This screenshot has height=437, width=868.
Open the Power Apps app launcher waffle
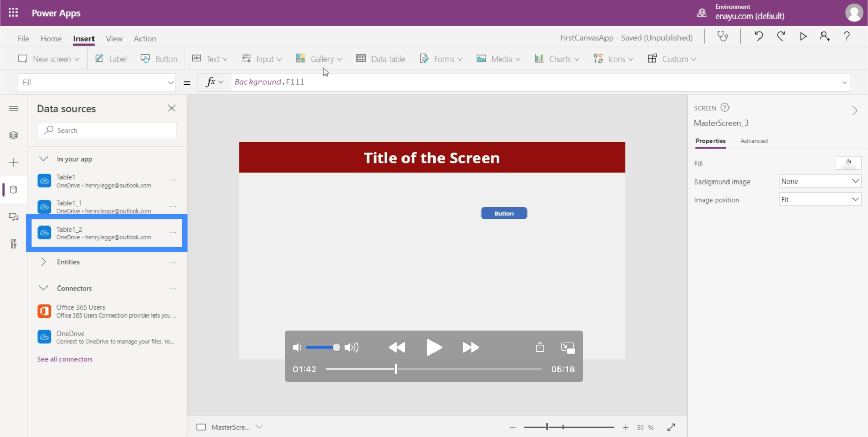point(13,13)
